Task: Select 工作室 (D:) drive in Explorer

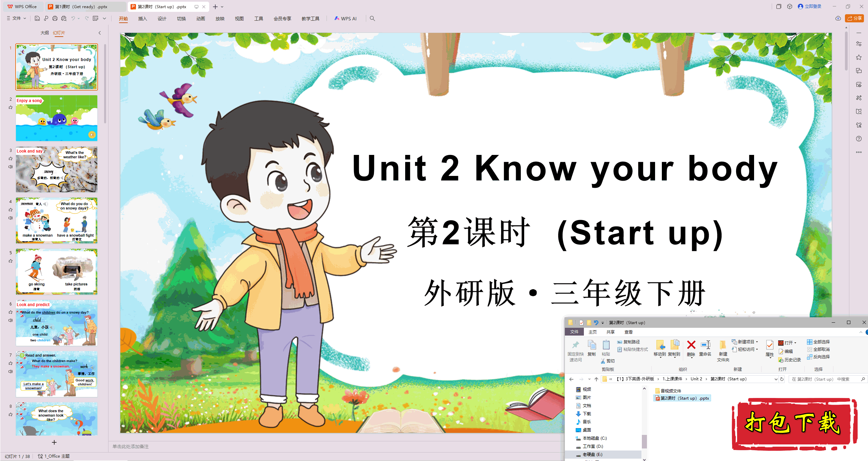Action: pyautogui.click(x=590, y=446)
